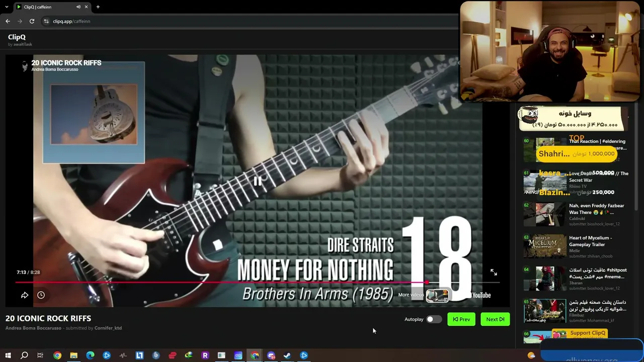Toggle the Autoplay switch
This screenshot has height=362, width=644.
[434, 319]
